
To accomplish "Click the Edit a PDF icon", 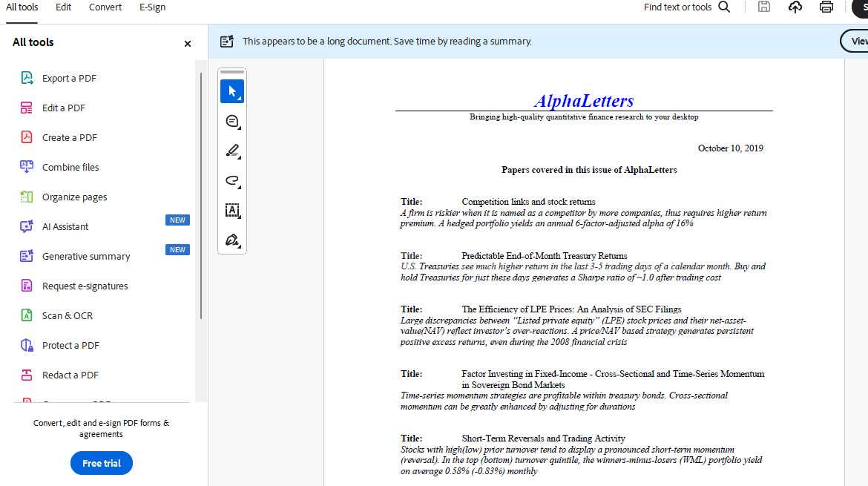I will 27,108.
